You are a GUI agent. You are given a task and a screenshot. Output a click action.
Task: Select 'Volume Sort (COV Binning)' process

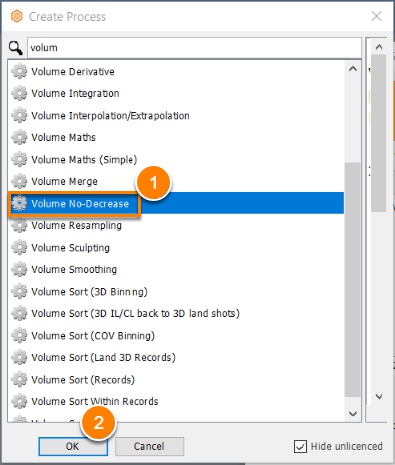(x=176, y=335)
